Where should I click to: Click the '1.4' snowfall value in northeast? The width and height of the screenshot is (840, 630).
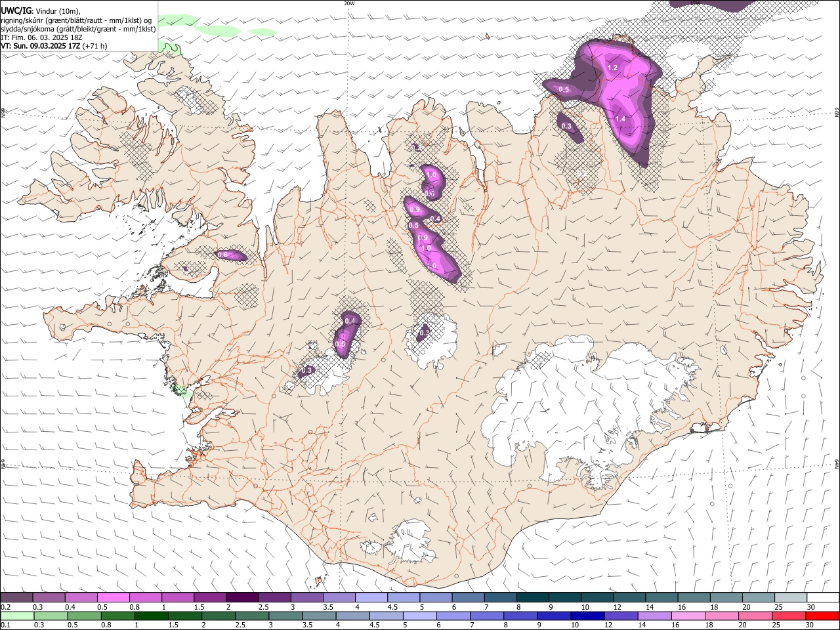pos(620,119)
